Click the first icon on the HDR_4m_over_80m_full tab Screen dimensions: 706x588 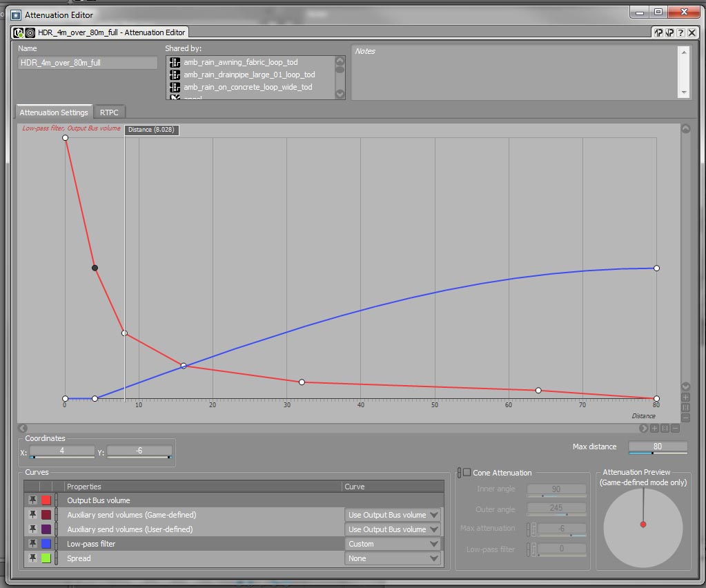(19, 33)
